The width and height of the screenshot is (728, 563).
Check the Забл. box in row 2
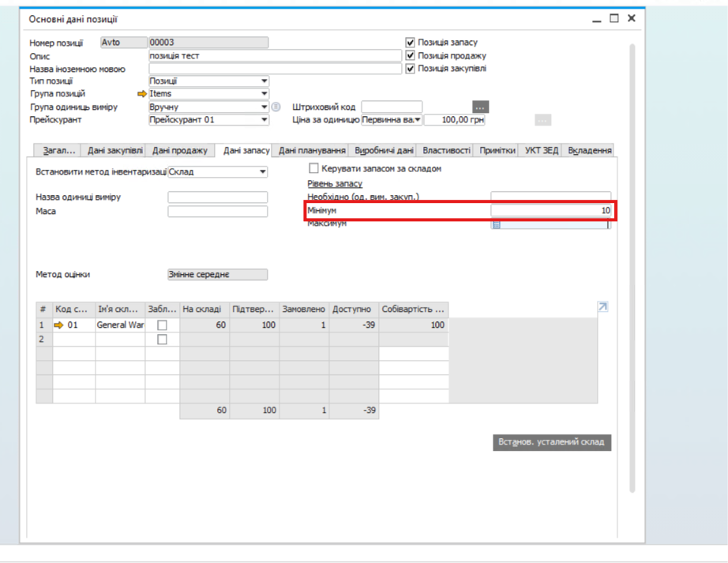coord(162,340)
